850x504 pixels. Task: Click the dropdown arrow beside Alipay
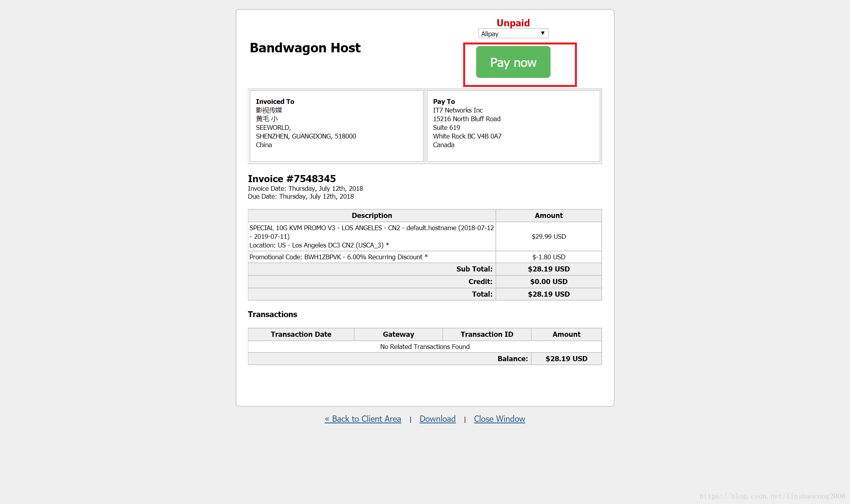click(x=543, y=33)
